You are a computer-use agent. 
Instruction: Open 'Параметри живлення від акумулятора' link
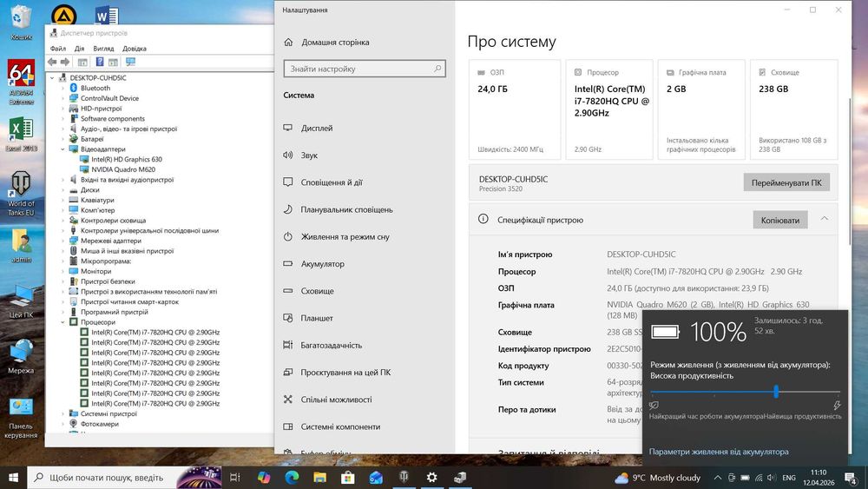click(x=719, y=452)
